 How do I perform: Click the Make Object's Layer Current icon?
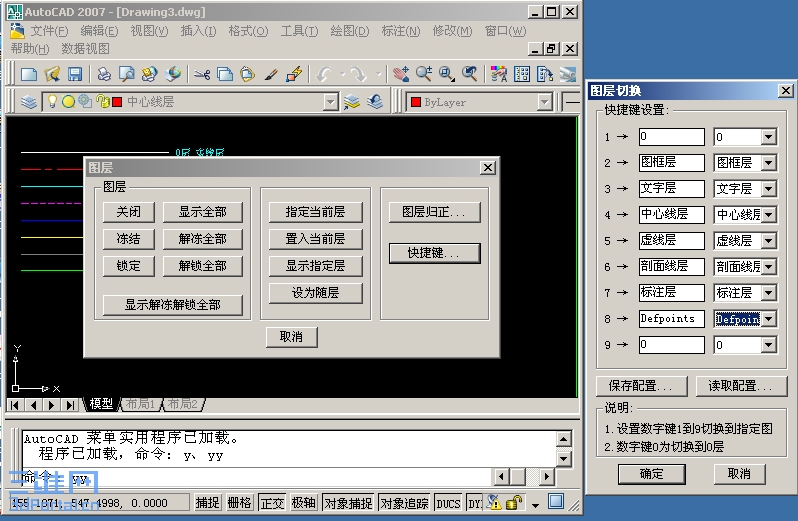(352, 102)
